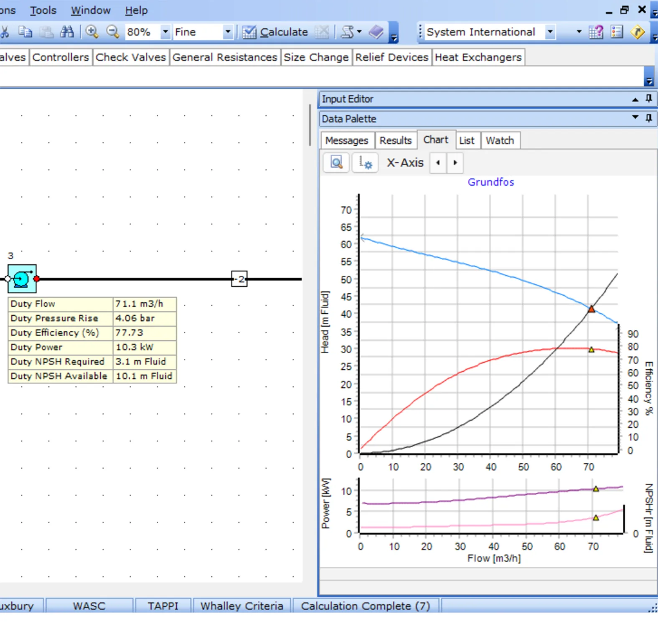Pin the Input Editor panel
658x644 pixels.
point(648,99)
